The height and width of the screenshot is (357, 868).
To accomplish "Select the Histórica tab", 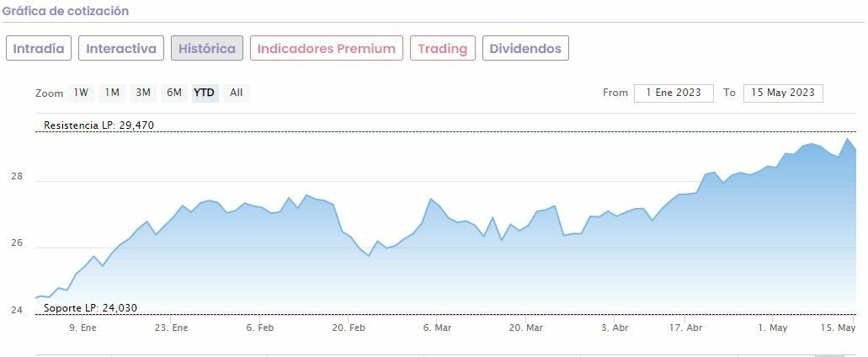I will 207,48.
